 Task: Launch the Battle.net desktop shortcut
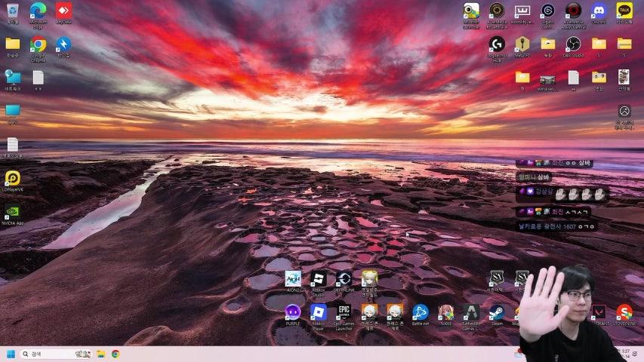(x=420, y=311)
